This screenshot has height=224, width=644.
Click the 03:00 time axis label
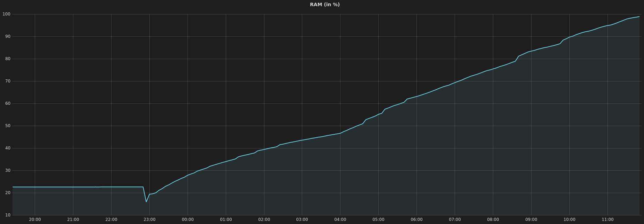[302, 220]
